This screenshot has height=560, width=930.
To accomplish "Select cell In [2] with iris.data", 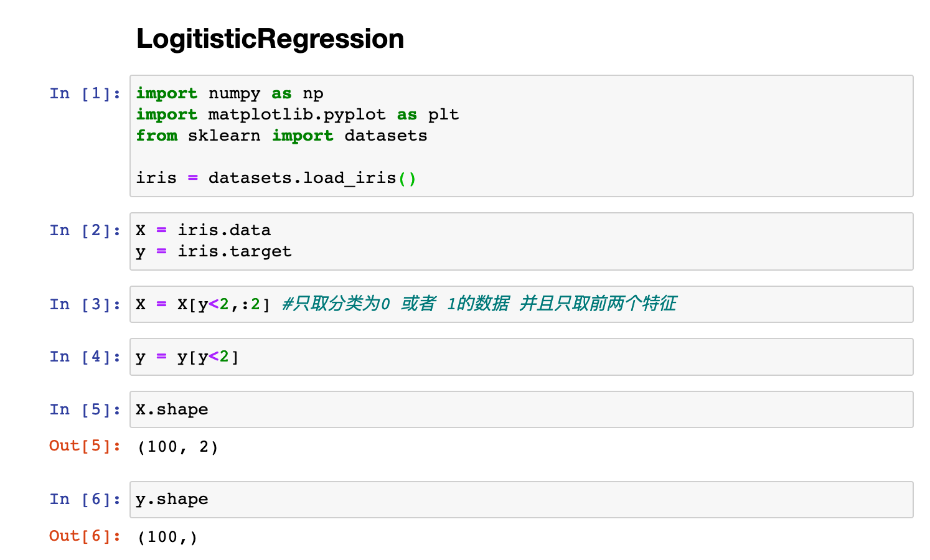I will coord(521,241).
